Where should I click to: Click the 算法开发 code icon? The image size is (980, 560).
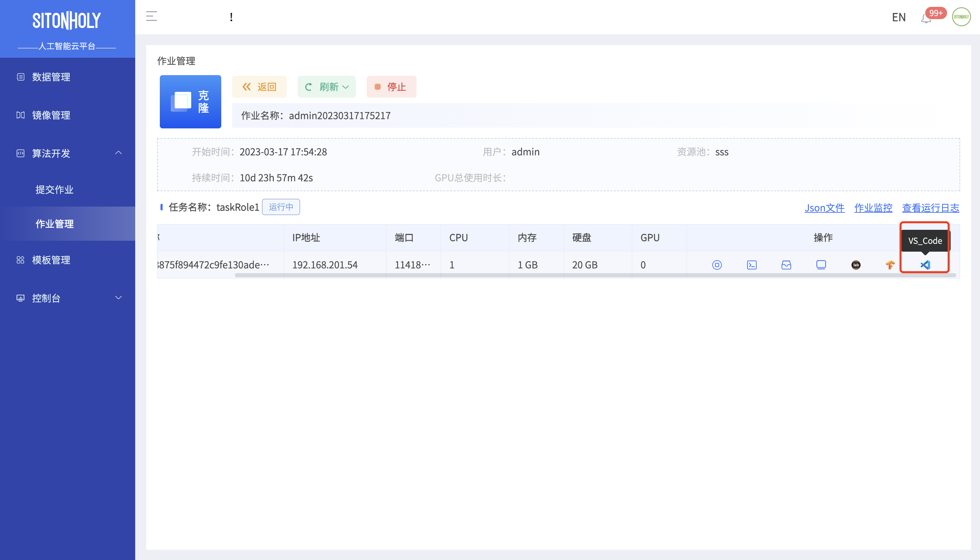(x=21, y=153)
